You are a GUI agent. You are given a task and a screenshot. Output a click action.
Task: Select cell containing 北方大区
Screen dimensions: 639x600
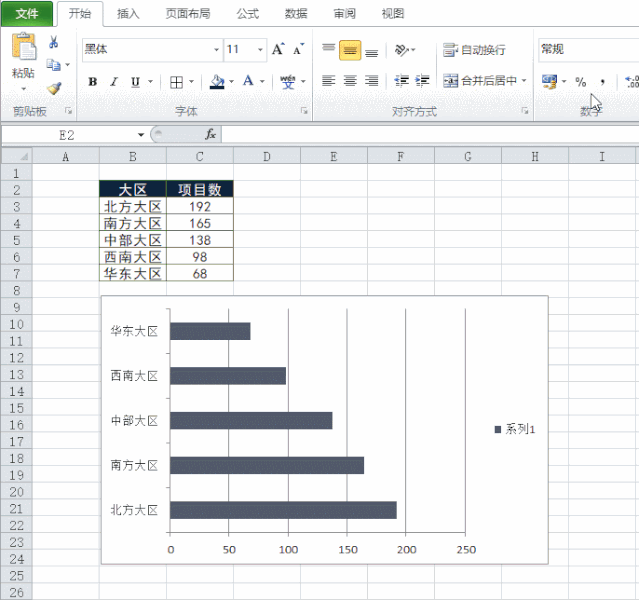133,207
